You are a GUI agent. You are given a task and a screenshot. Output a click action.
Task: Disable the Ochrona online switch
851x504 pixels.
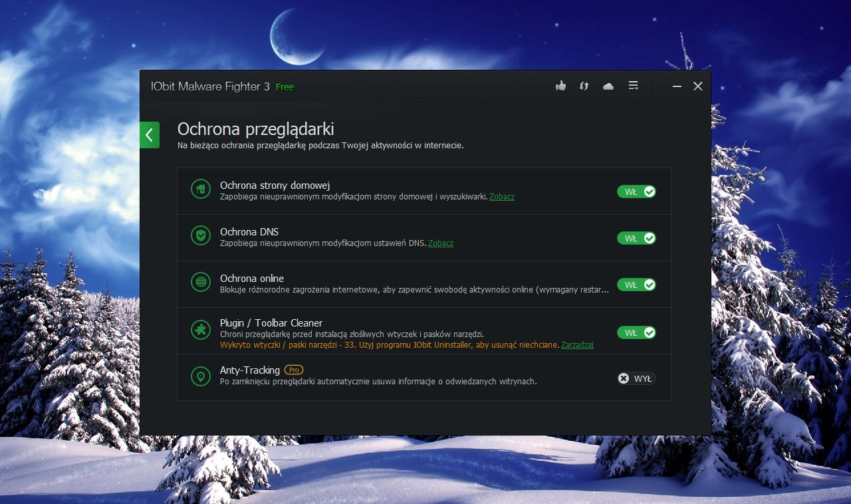636,285
